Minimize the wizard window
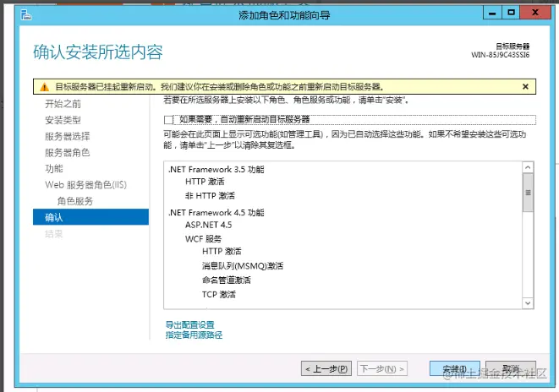Viewport: 559px width, 392px height. 492,13
